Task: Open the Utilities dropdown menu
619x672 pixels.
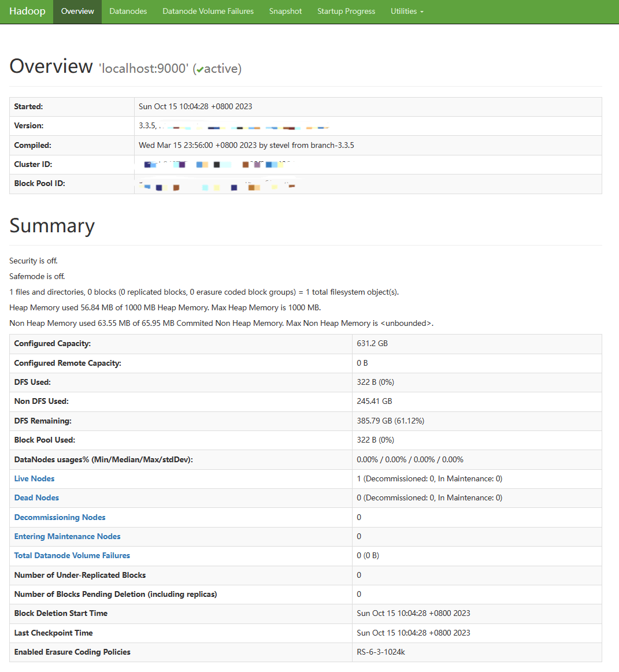Action: click(407, 12)
